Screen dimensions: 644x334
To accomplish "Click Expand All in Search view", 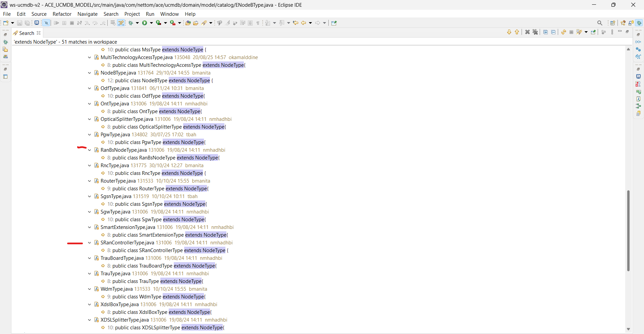I will [545, 32].
